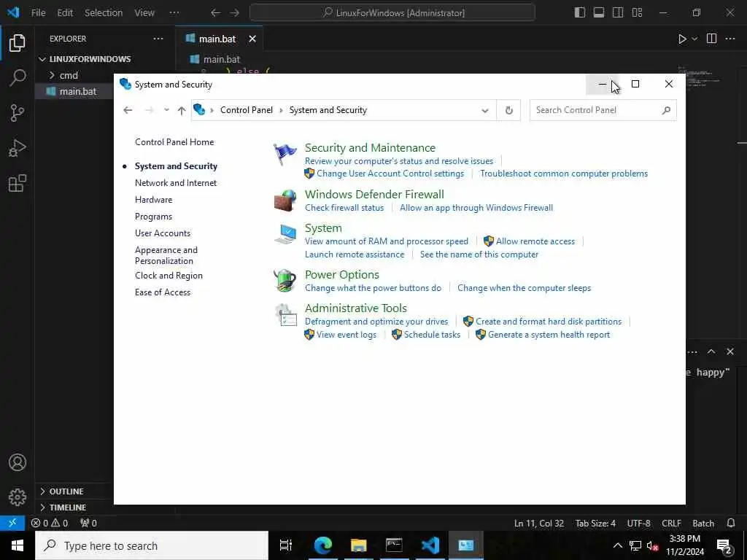The width and height of the screenshot is (747, 560).
Task: Toggle the VS Code secondary side bar layout icon
Action: [618, 12]
